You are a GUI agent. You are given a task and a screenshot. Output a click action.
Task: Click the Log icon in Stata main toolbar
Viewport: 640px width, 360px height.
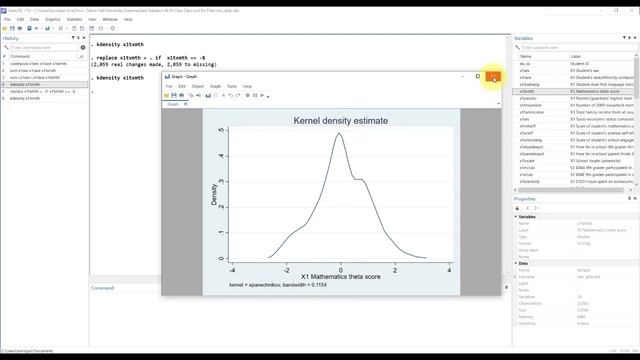click(x=29, y=29)
